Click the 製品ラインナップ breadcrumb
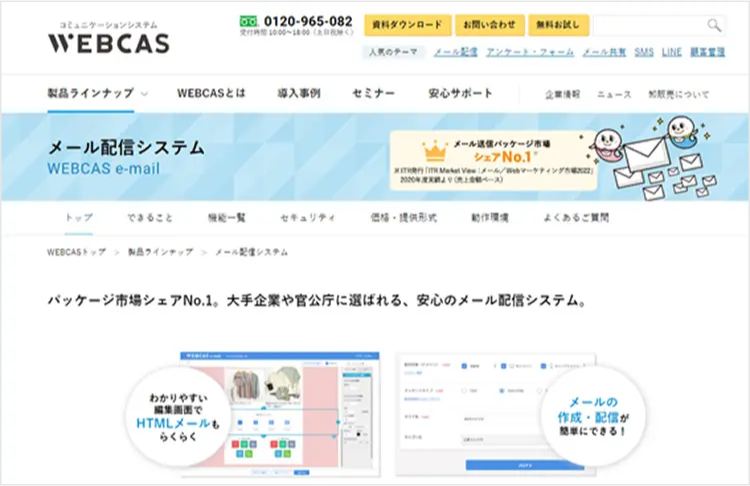750x486 pixels. [160, 252]
